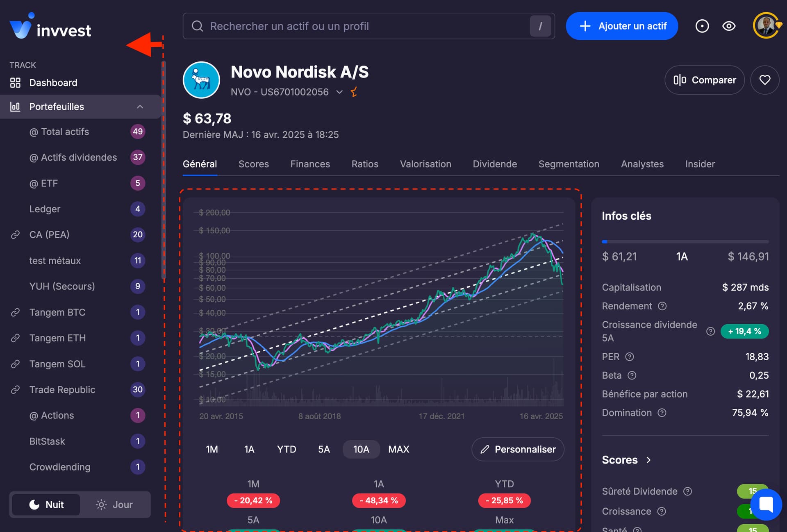The image size is (787, 532).
Task: Collapse the Portefeuilles section chevron
Action: [x=140, y=107]
